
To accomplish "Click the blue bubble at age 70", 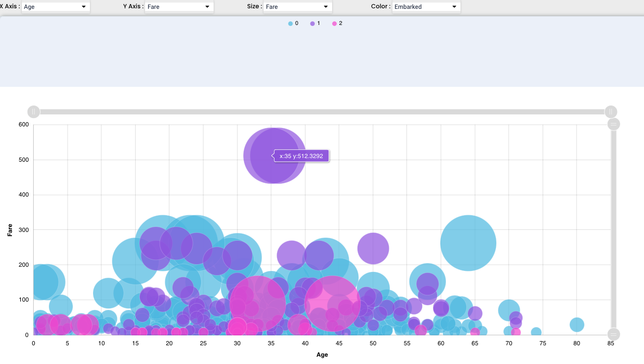I will coord(509,310).
